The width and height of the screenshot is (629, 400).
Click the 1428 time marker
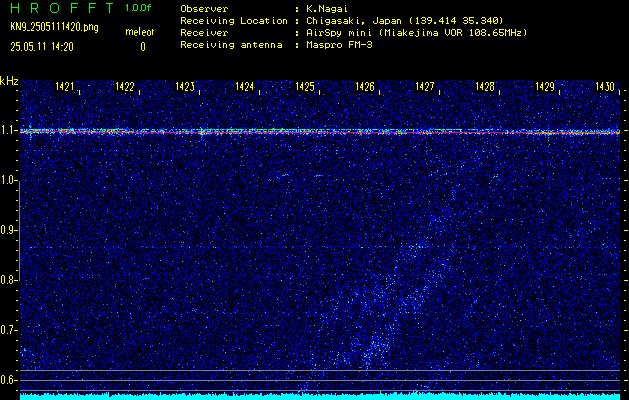pyautogui.click(x=485, y=86)
